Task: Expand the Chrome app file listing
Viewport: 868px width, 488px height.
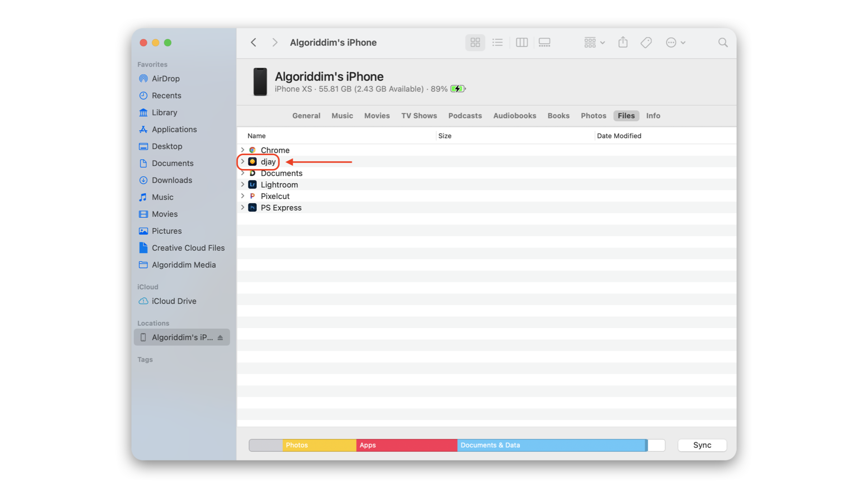Action: [x=243, y=150]
